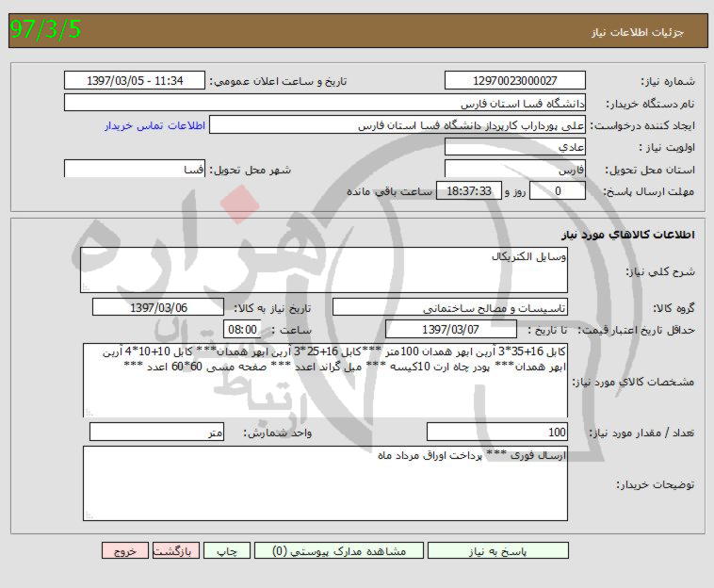Click the مشخصات کالای مورد نیاز text area
Viewport: 714px width, 588px height.
click(325, 379)
